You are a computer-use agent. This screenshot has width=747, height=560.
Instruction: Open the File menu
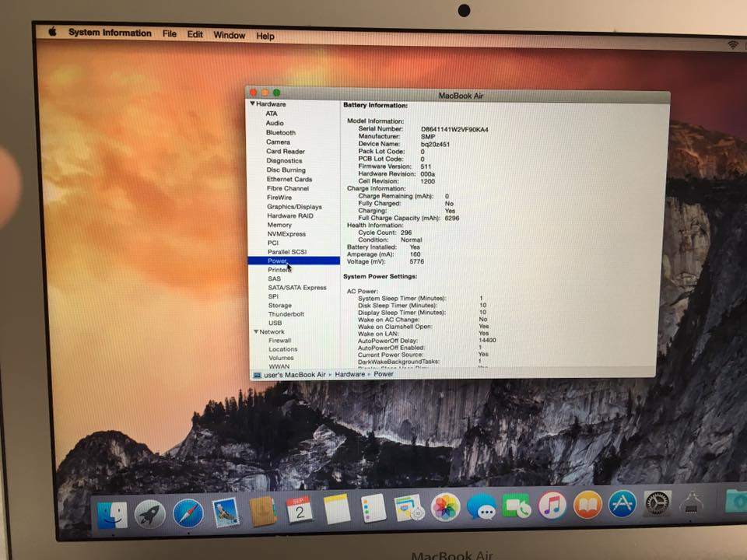pyautogui.click(x=169, y=33)
